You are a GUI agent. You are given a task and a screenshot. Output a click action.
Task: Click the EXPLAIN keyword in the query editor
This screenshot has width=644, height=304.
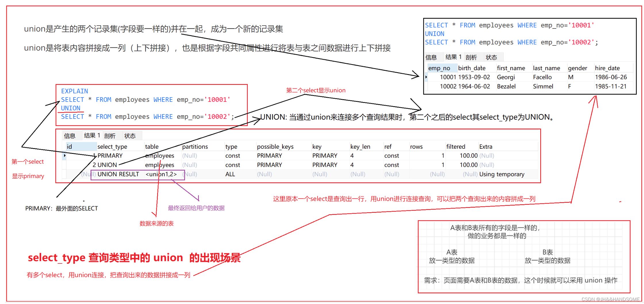(74, 91)
